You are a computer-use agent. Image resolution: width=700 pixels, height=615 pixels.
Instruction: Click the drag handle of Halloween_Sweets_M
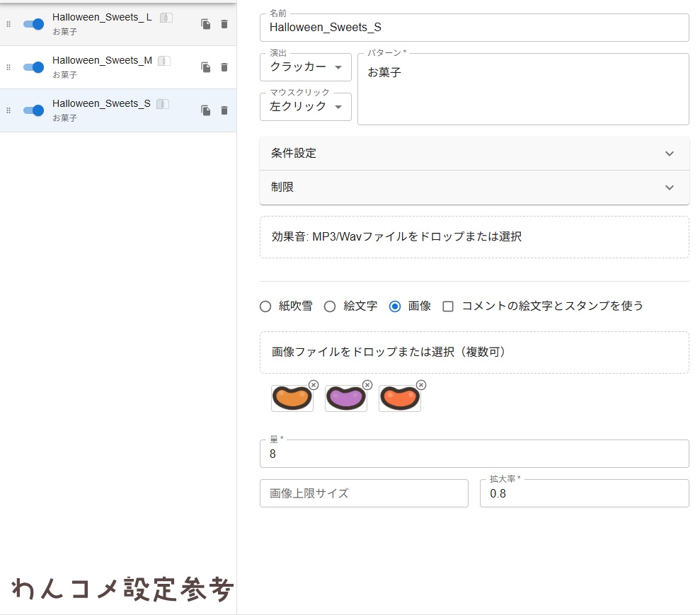(x=8, y=67)
